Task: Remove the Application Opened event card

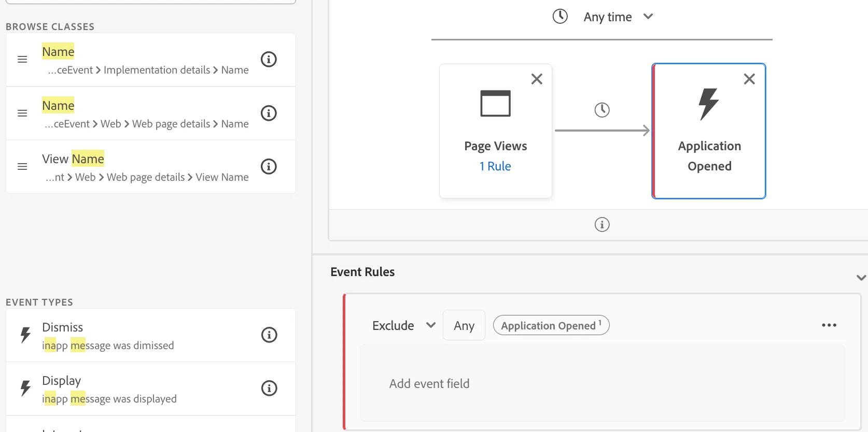Action: click(x=749, y=79)
